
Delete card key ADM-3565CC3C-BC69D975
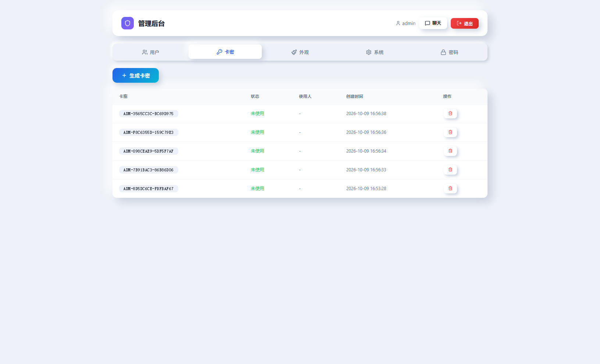click(x=450, y=114)
